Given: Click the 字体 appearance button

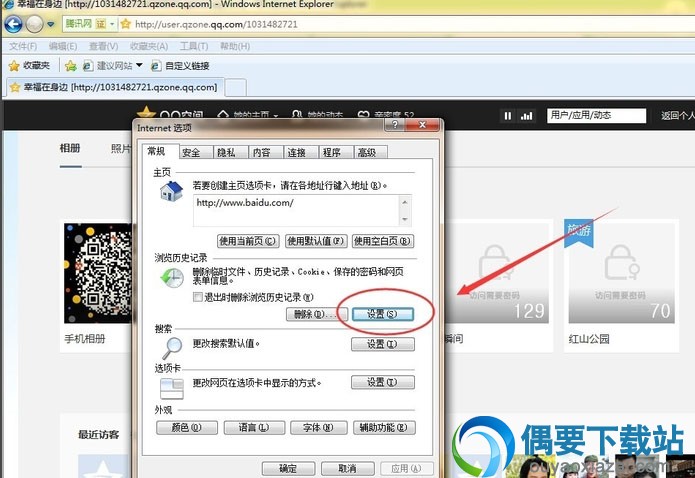Looking at the screenshot, I should click(x=318, y=427).
